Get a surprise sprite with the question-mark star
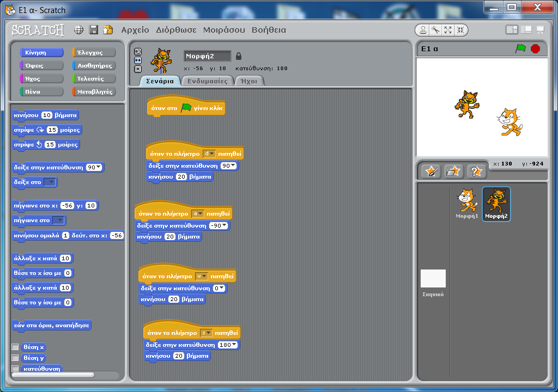The image size is (558, 392). click(476, 171)
